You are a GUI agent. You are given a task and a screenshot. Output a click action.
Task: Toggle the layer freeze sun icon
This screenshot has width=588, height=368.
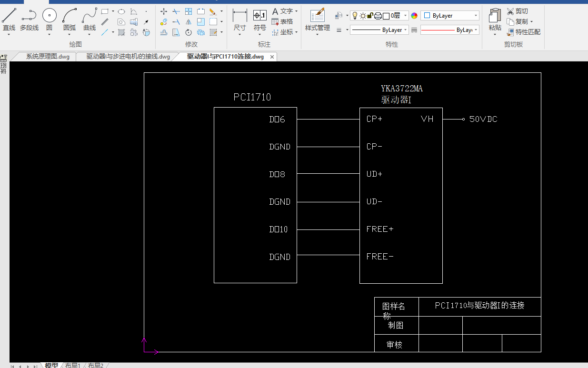pos(363,16)
